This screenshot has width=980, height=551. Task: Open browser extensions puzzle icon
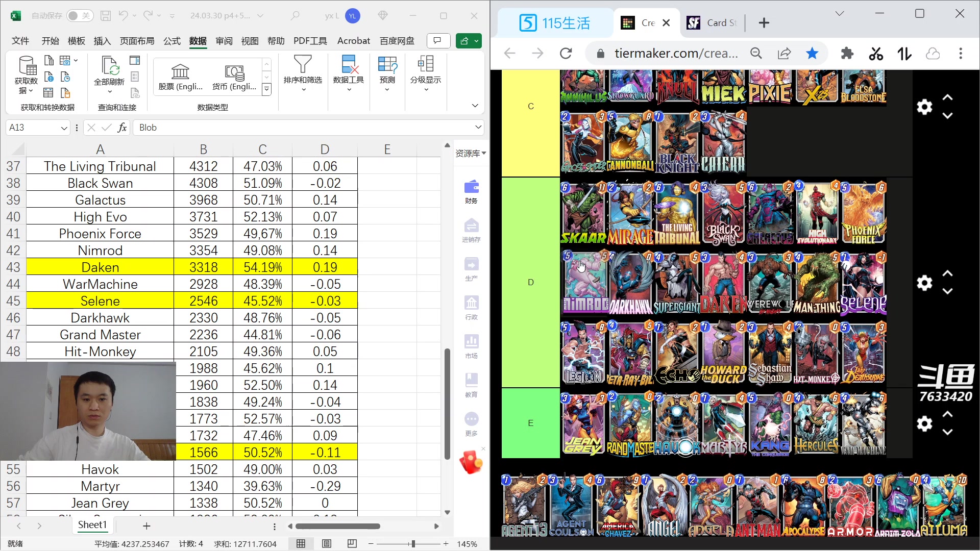pyautogui.click(x=847, y=54)
